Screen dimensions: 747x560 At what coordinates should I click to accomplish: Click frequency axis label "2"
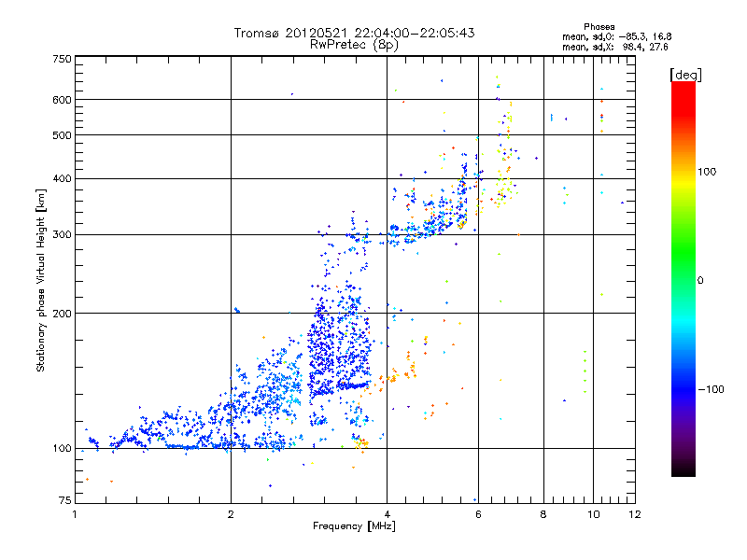tap(231, 514)
